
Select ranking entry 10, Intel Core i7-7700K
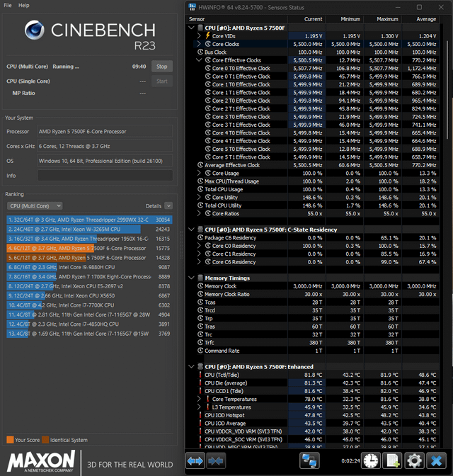click(x=89, y=305)
